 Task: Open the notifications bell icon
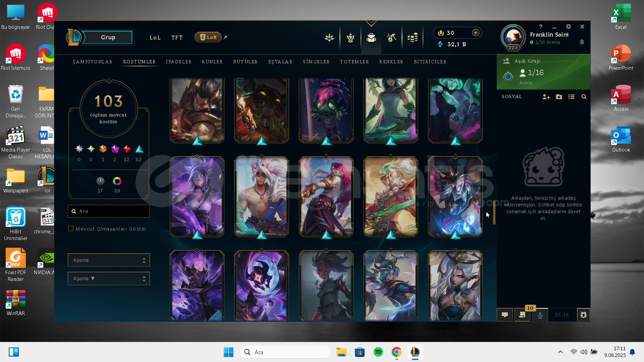(x=582, y=42)
